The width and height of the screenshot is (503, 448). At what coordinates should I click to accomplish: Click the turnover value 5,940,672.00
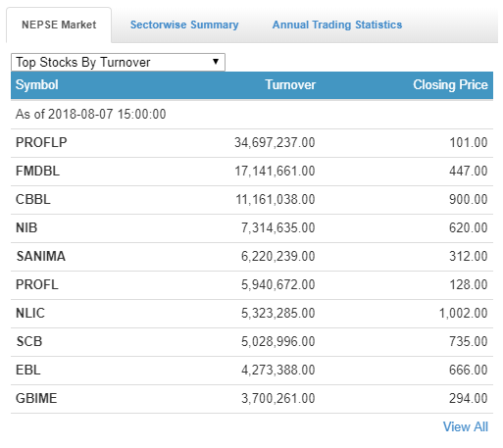click(278, 284)
